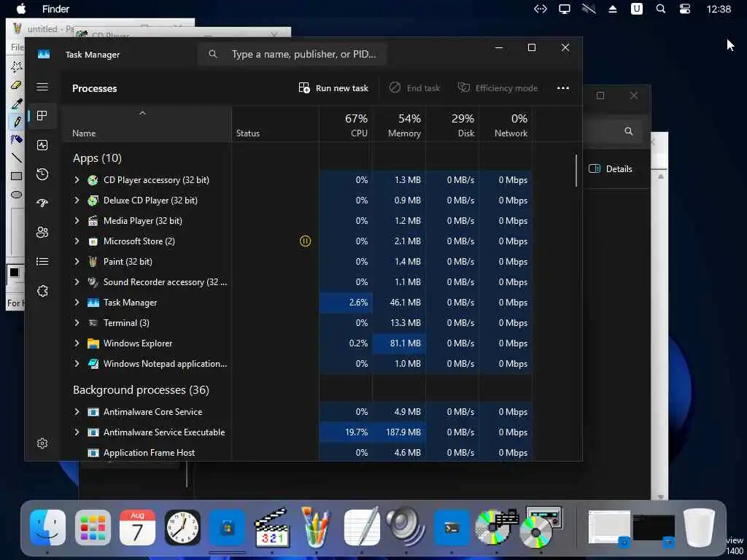Sort by the Network column header
Screen dimensions: 747x560
click(x=506, y=124)
